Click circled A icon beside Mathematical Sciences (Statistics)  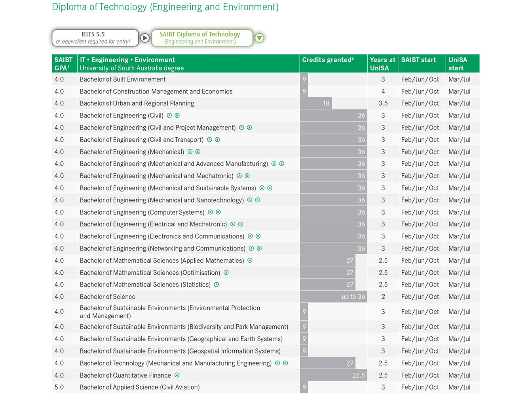coord(217,284)
